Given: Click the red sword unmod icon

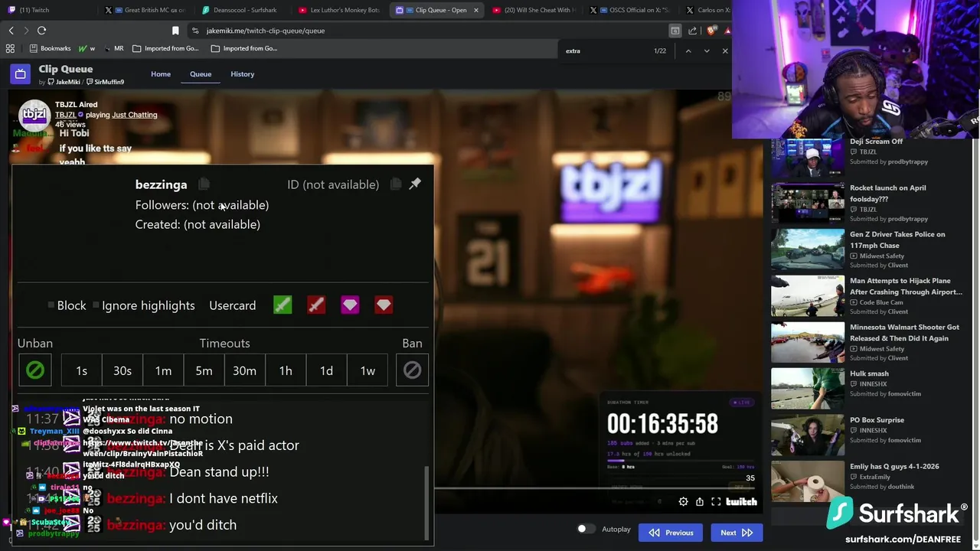Looking at the screenshot, I should 316,305.
